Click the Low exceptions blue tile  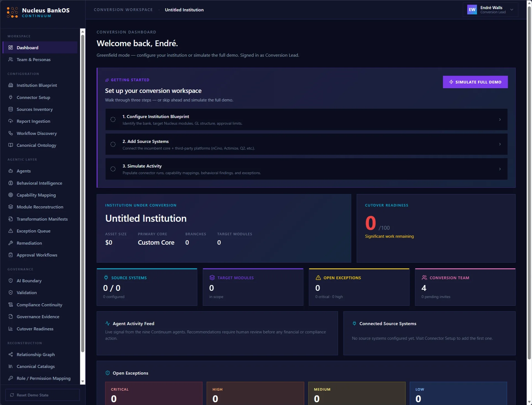tap(458, 393)
